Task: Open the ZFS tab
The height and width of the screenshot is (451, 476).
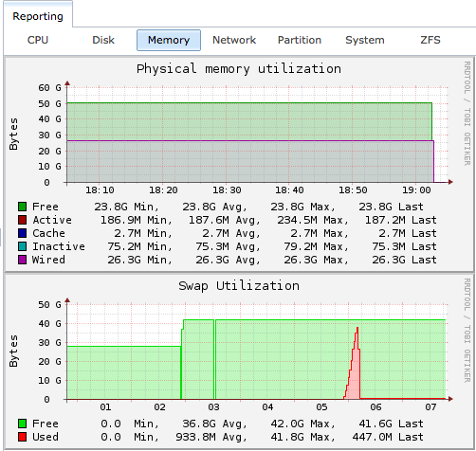Action: tap(430, 40)
